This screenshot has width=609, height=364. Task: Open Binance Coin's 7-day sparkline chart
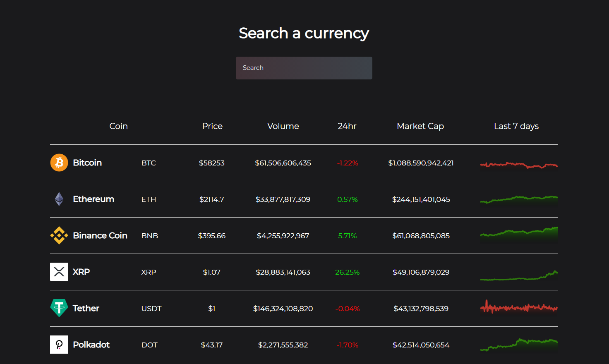[x=519, y=235]
